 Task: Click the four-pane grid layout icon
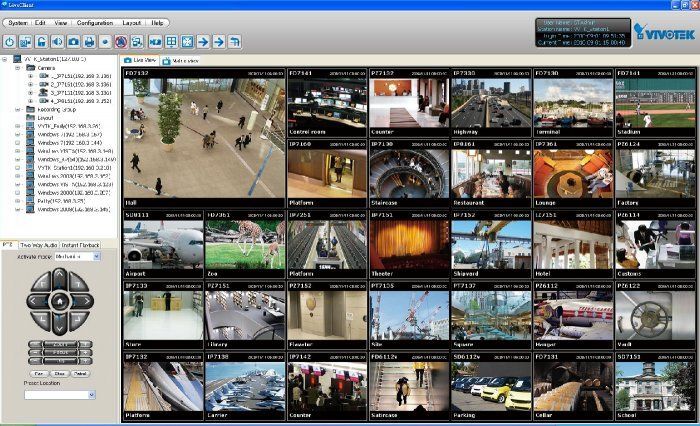[171, 42]
